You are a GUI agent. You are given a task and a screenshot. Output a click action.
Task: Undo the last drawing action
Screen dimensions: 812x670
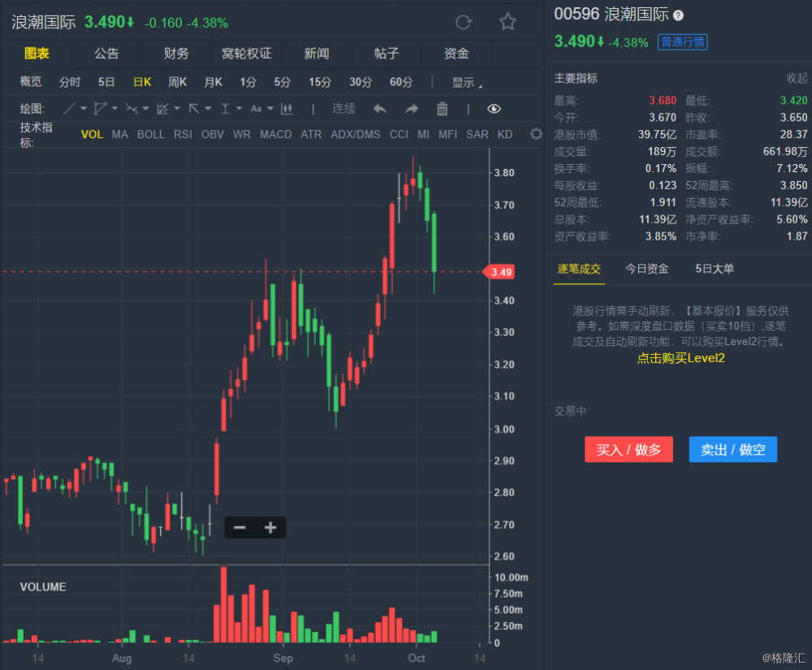380,109
